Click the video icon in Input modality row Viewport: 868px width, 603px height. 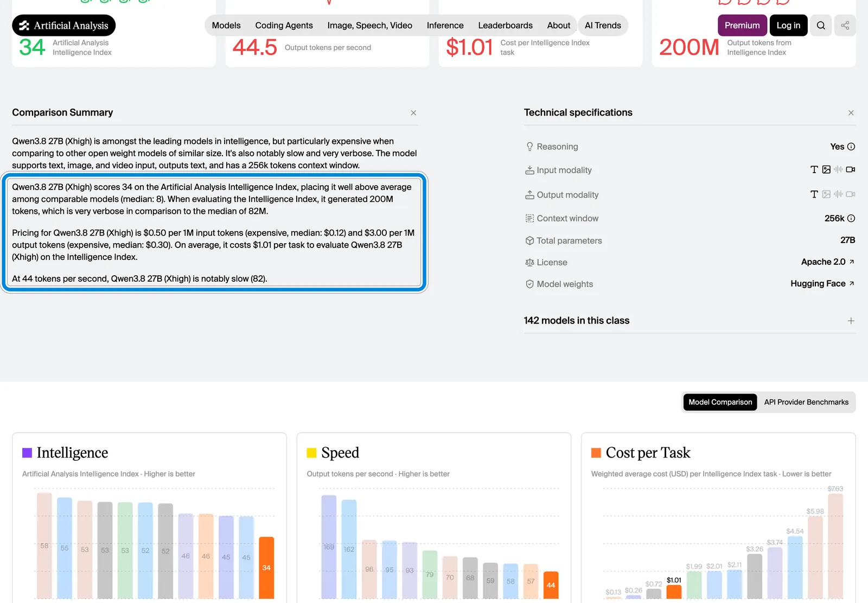tap(851, 169)
